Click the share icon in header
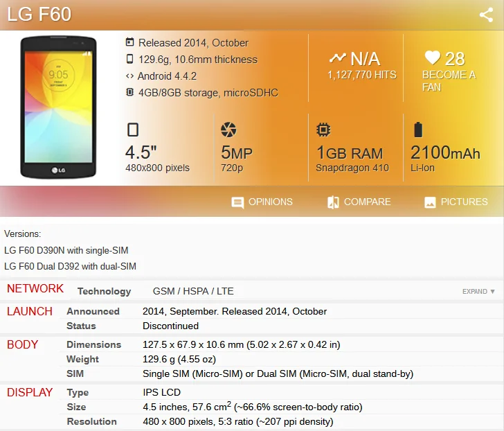The image size is (504, 431). [486, 15]
